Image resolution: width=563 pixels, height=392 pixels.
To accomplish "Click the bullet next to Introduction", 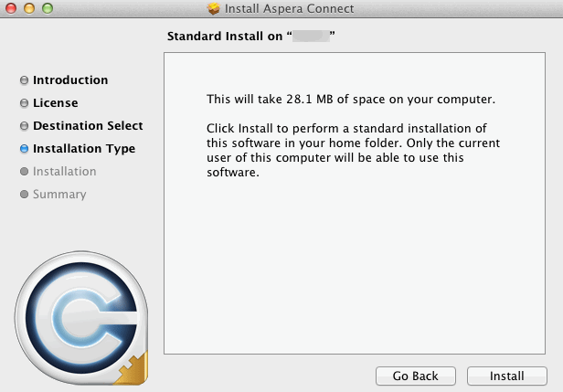I will (x=24, y=80).
